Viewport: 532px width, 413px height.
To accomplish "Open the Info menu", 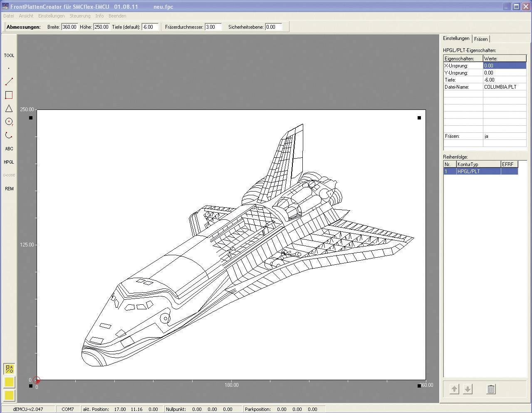I will [x=99, y=16].
